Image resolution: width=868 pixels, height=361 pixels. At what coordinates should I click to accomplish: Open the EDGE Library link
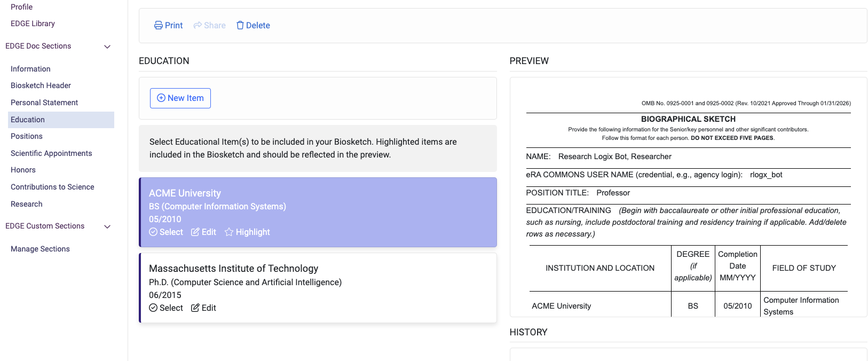tap(33, 23)
